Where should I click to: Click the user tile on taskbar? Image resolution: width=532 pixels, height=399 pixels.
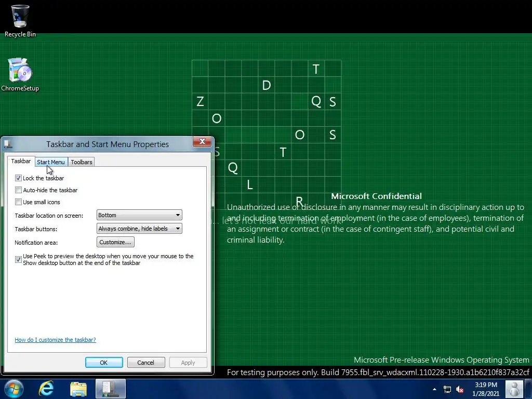point(514,389)
